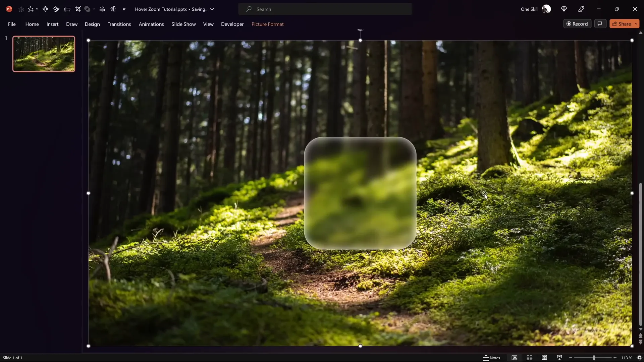Open Reading View from the status bar
644x362 pixels.
[x=544, y=358]
